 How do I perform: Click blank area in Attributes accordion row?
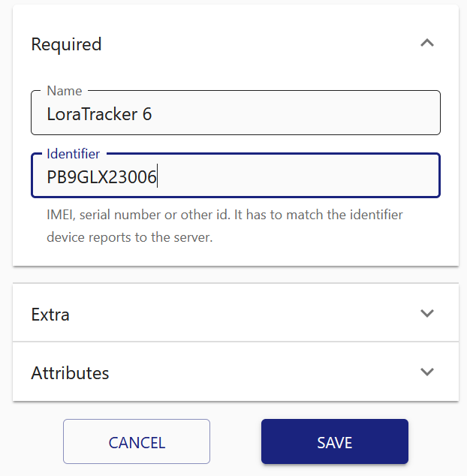coord(263,372)
